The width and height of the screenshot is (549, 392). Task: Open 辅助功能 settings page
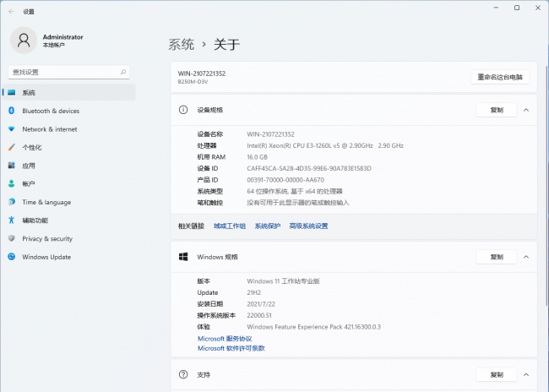[69, 220]
